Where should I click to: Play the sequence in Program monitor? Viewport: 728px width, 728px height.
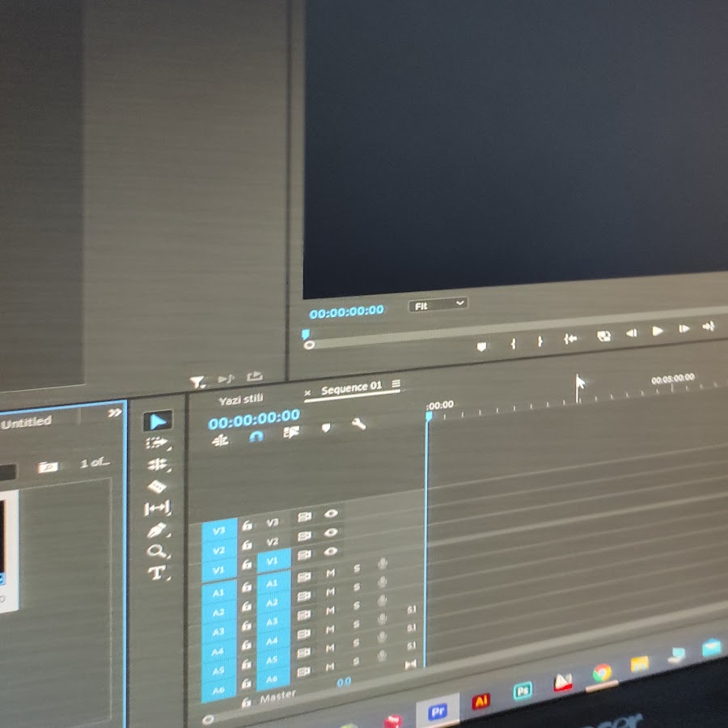pyautogui.click(x=658, y=331)
